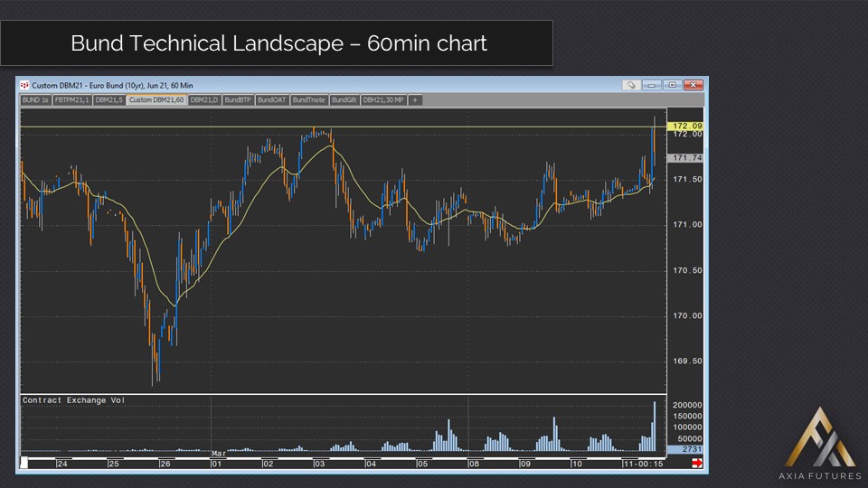Select the BundOAT tab

(x=272, y=100)
